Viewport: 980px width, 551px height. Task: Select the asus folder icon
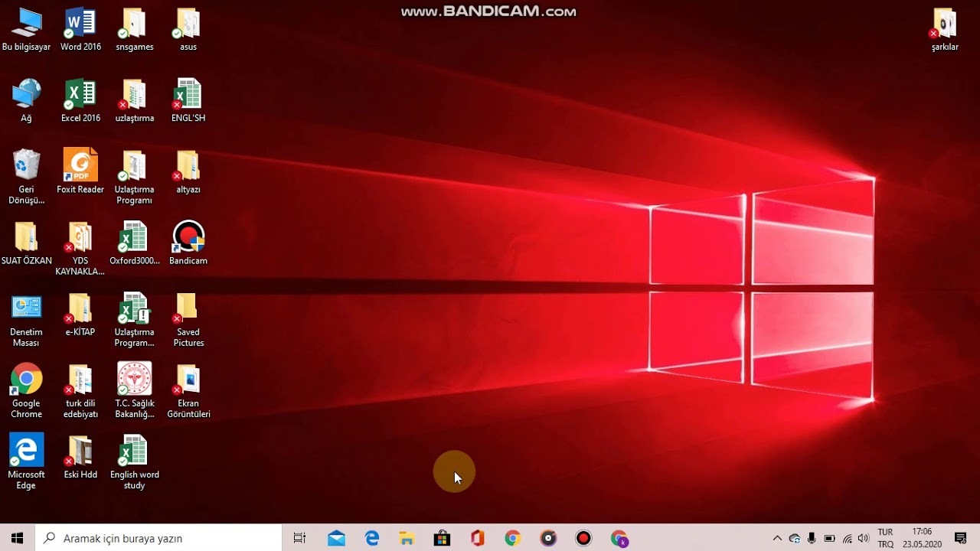pyautogui.click(x=188, y=30)
